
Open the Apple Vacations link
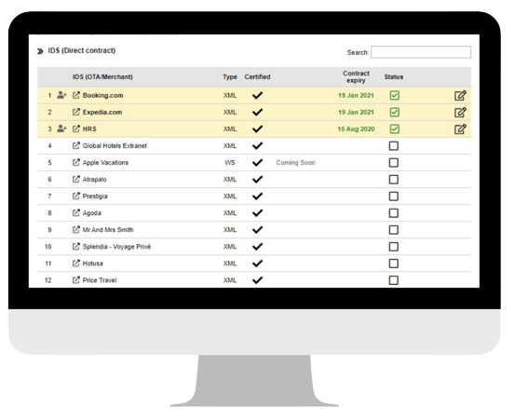105,162
